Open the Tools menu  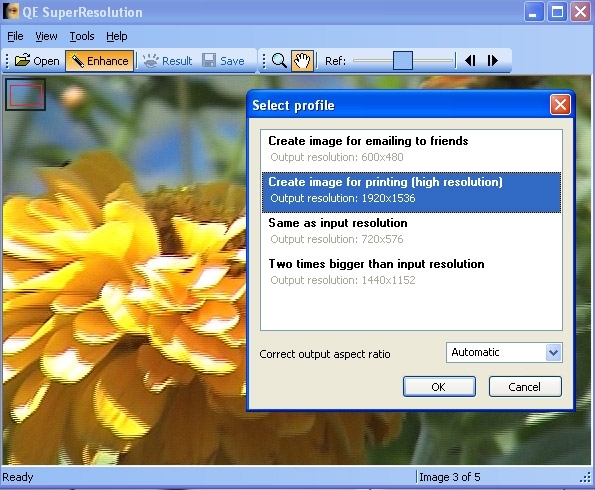coord(82,36)
